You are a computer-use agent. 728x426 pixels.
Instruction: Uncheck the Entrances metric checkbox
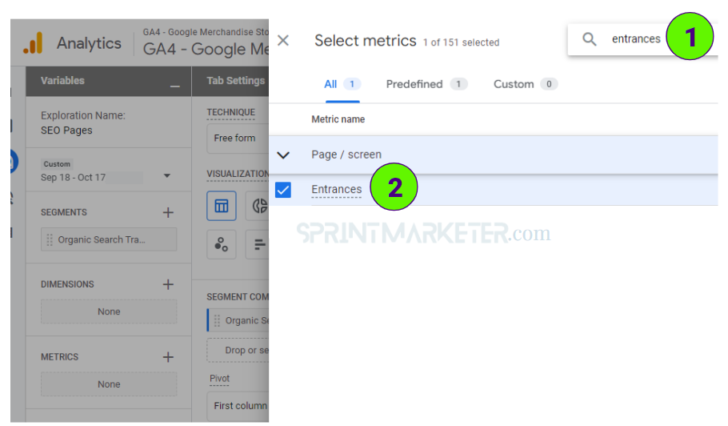click(283, 190)
